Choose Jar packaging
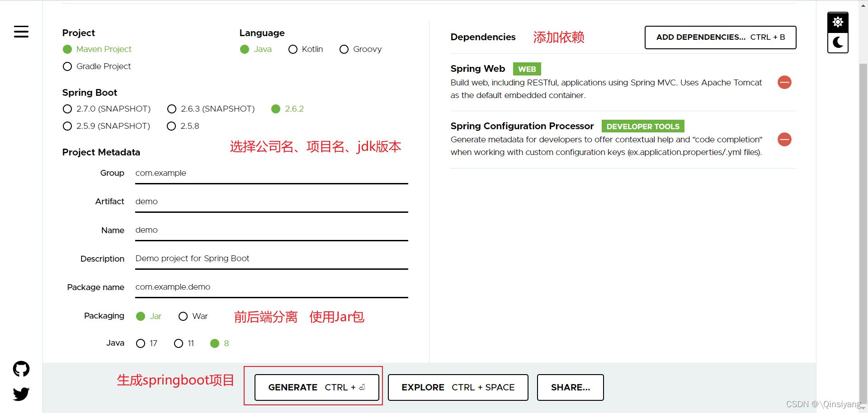868x413 pixels. click(x=149, y=316)
